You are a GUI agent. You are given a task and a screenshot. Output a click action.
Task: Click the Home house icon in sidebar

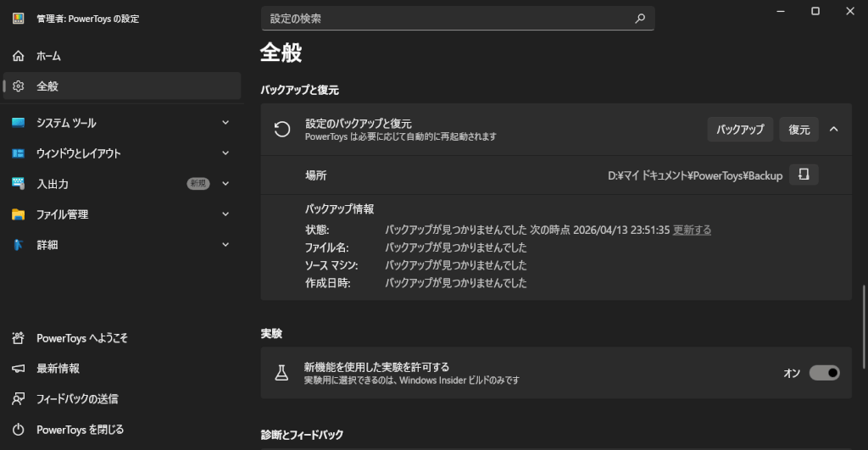(x=19, y=56)
